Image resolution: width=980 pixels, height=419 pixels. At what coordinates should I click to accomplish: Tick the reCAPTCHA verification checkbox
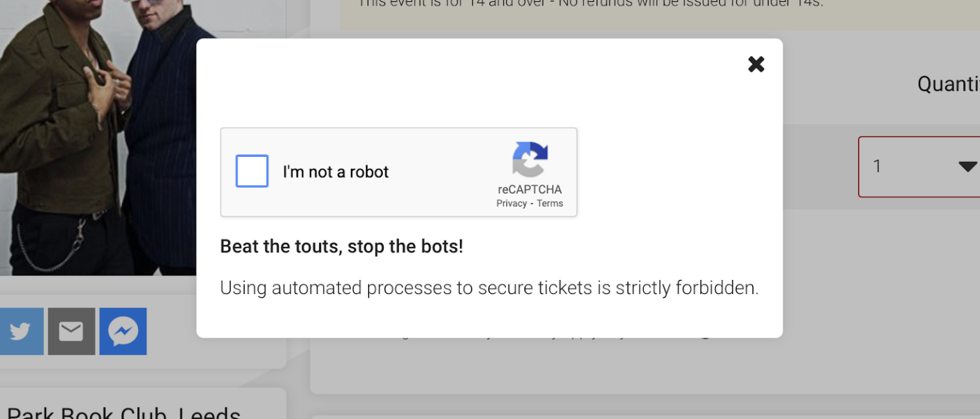pyautogui.click(x=251, y=171)
